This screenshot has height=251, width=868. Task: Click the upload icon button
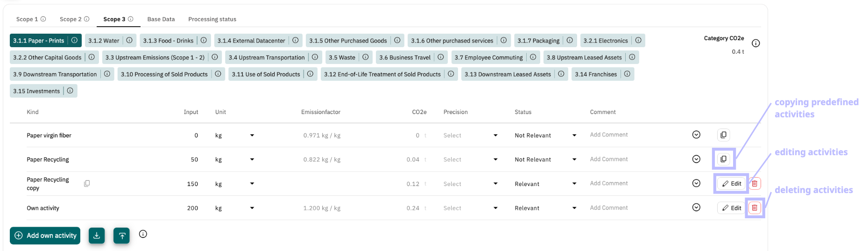121,236
